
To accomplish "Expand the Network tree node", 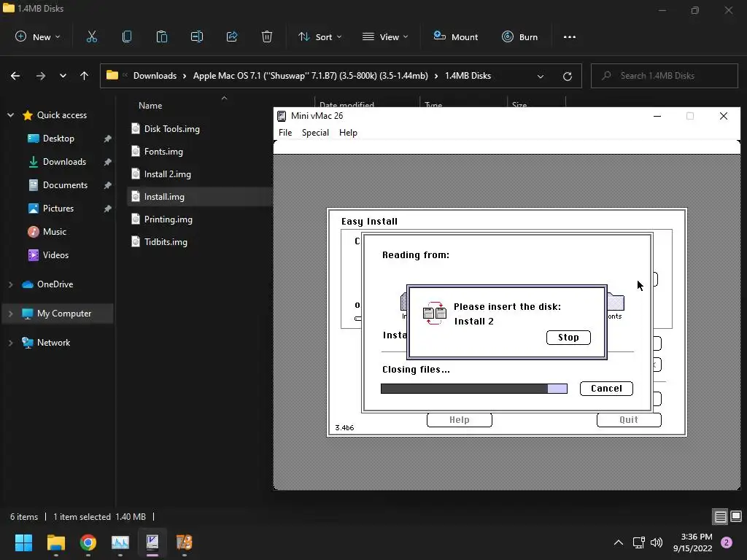I will (10, 343).
